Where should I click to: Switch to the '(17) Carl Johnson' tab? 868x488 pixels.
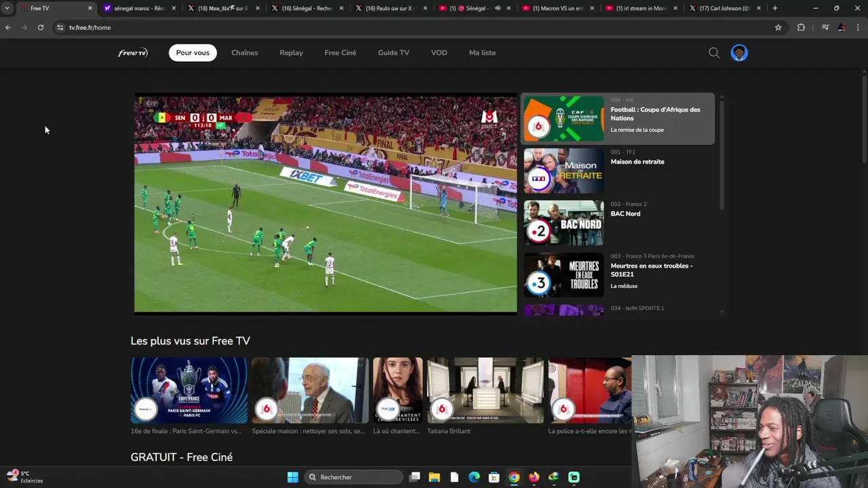[x=725, y=8]
